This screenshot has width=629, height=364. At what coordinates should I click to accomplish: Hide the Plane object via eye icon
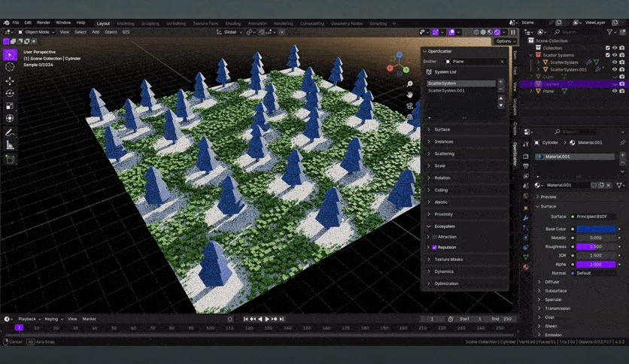click(615, 91)
